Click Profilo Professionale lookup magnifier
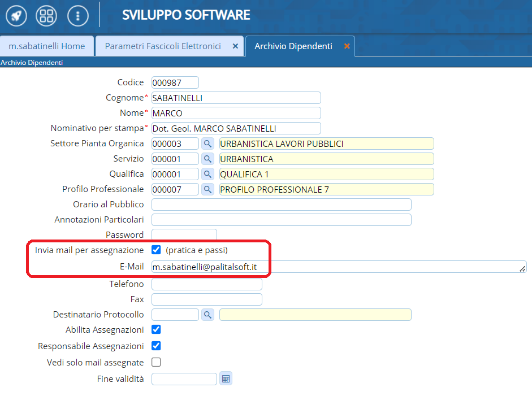Image resolution: width=532 pixels, height=396 pixels. tap(207, 189)
